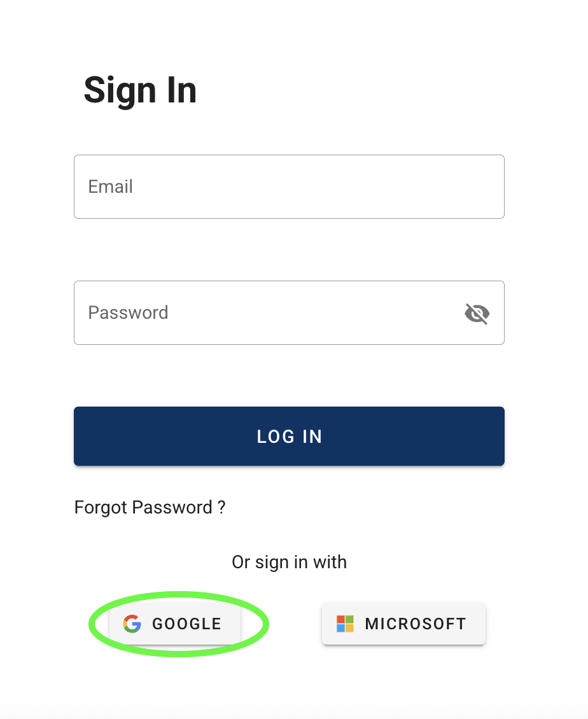Click the "LOG IN" button text
This screenshot has height=719, width=588.
pyautogui.click(x=290, y=436)
